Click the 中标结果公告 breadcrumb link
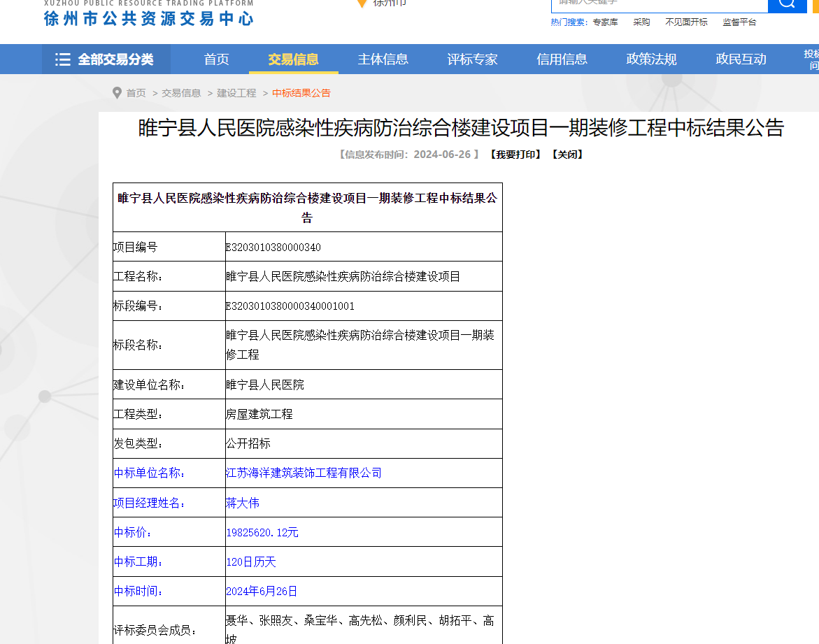 point(301,93)
